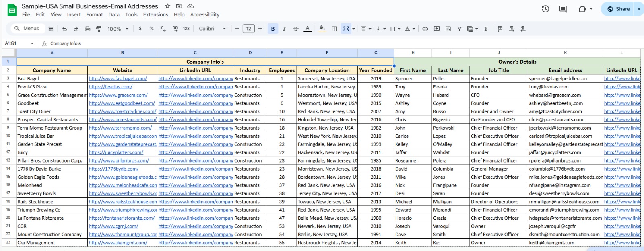Insert a chart
Screen dimensions: 644x251
pos(448,29)
